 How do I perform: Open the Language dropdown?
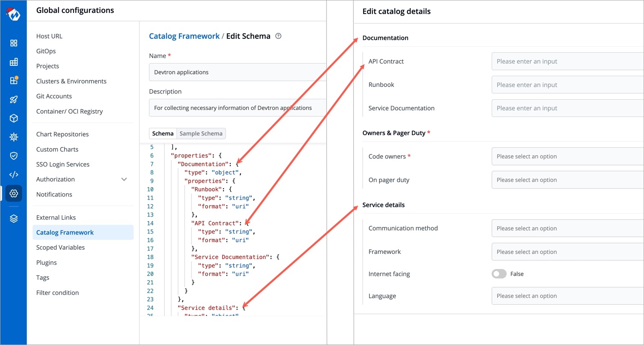coord(568,296)
